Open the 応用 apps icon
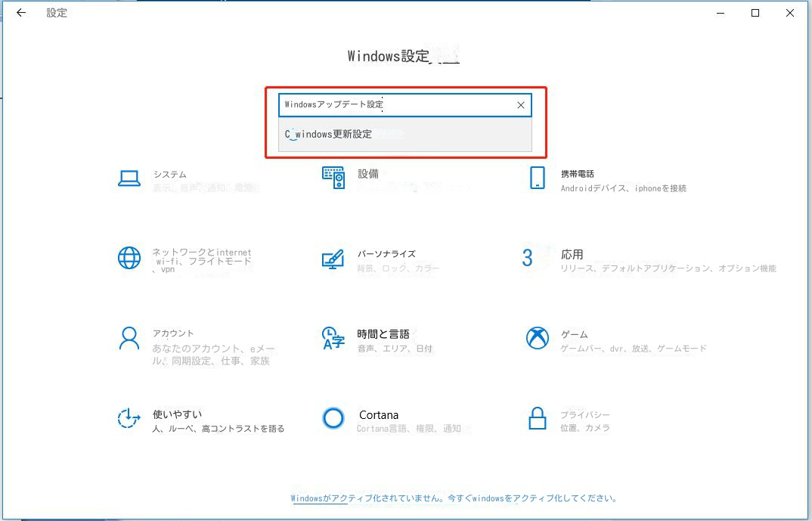Viewport: 812px width, 521px height. point(527,257)
